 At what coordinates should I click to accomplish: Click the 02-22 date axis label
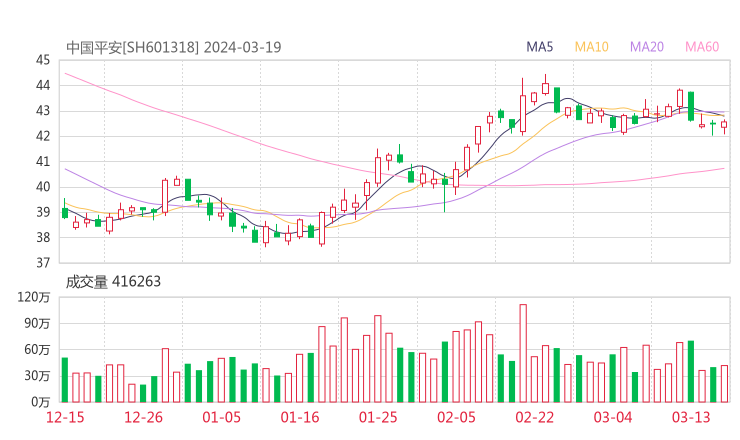(x=535, y=417)
